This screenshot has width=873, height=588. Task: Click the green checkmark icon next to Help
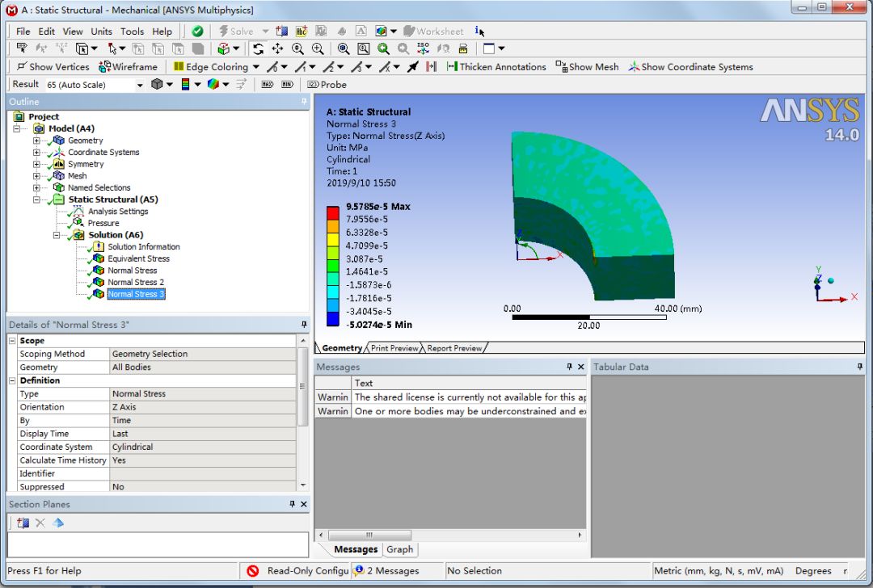click(x=198, y=31)
